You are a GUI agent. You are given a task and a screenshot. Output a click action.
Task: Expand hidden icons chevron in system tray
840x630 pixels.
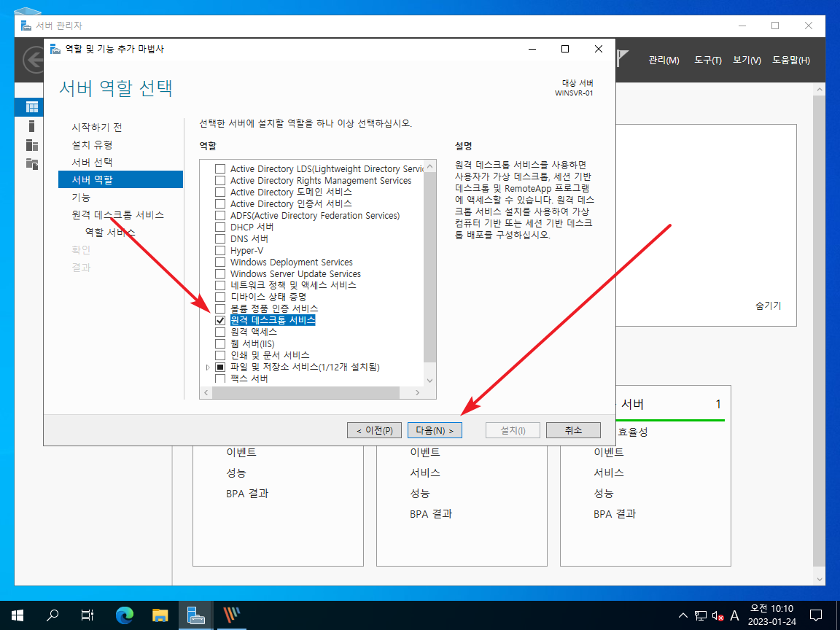[x=683, y=615]
